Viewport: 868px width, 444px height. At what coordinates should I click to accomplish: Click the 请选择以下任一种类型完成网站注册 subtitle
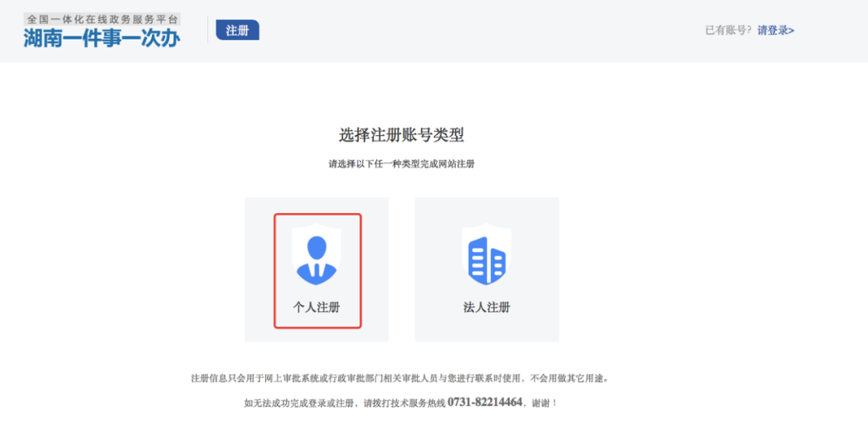click(401, 164)
